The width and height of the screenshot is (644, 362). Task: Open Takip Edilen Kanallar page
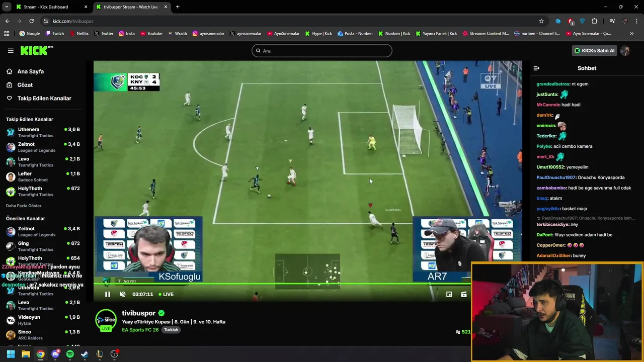point(44,98)
